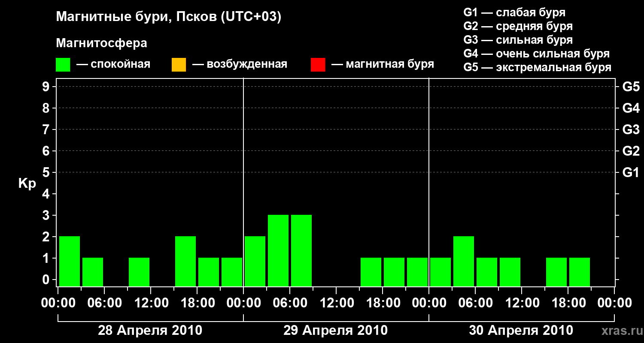Select the chart title 'Магнитные бури, Псков (UTC+03)'
This screenshot has height=343, width=644.
point(169,17)
